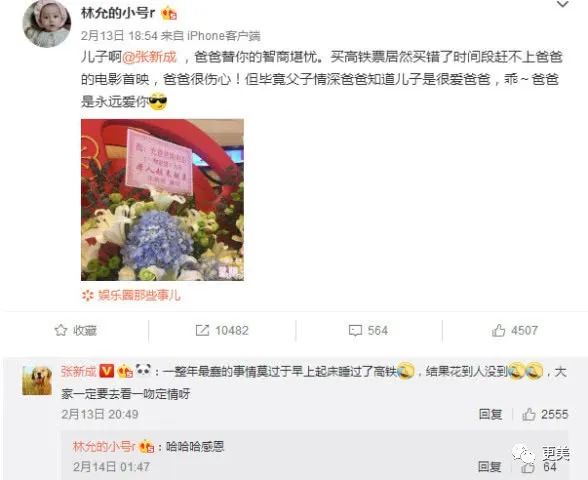Open the 娱乐圈那些事儿 topic link

[x=139, y=296]
